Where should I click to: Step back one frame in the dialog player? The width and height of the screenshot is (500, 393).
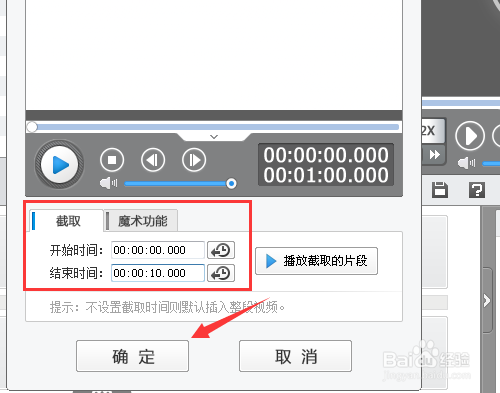pos(153,160)
